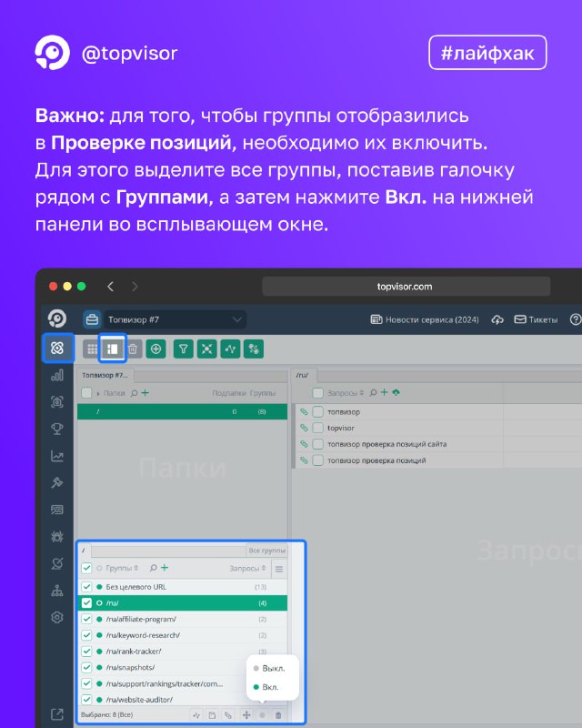Click the move arrows icon in bottom panel
Viewport: 582px width, 728px height.
click(246, 715)
